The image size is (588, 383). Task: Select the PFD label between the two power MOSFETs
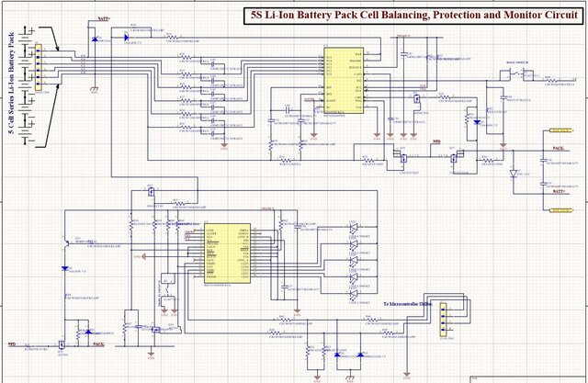[437, 142]
